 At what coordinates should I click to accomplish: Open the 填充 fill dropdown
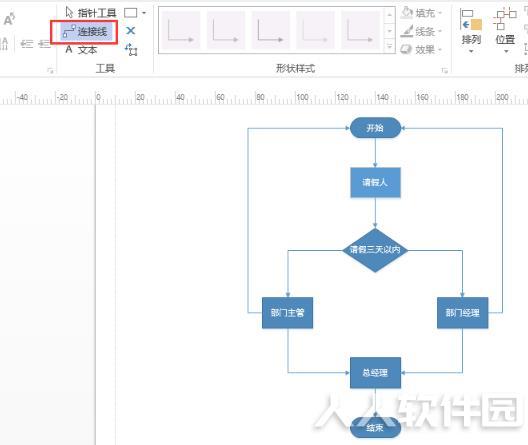click(422, 13)
